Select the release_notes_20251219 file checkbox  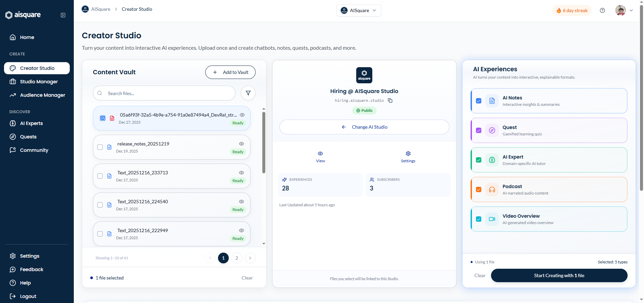click(x=100, y=147)
